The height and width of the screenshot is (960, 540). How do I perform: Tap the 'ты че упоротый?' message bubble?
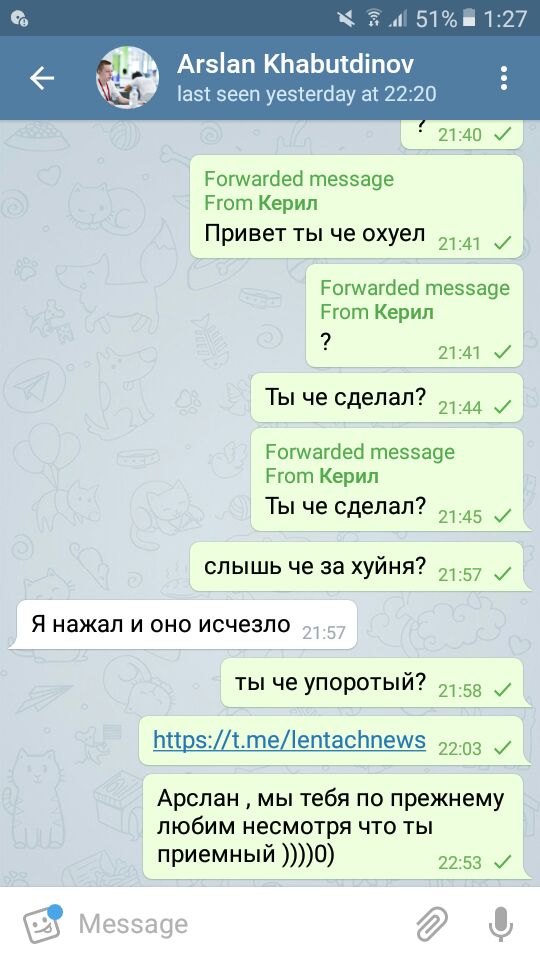(x=373, y=683)
